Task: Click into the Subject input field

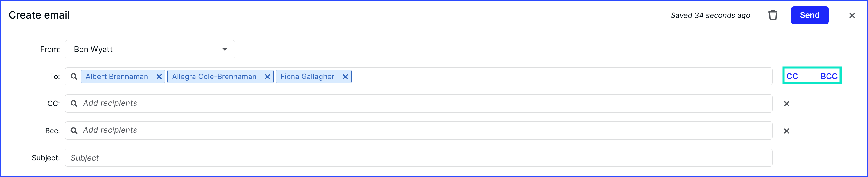Action: 419,158
